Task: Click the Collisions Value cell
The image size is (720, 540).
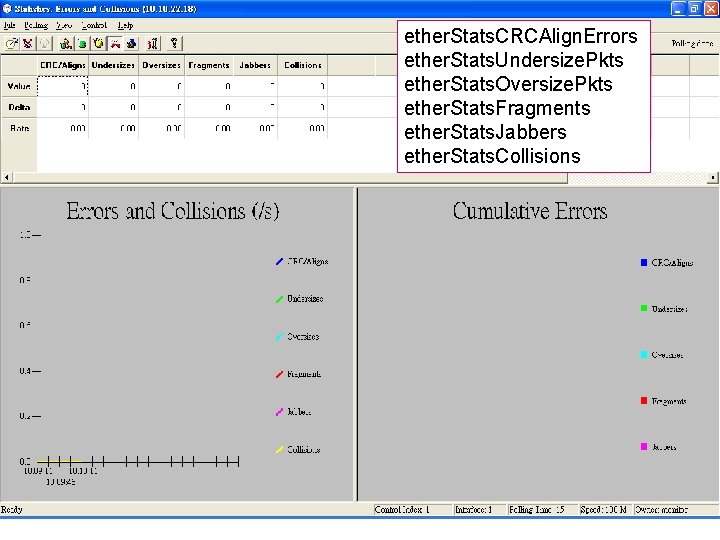Action: (x=303, y=86)
